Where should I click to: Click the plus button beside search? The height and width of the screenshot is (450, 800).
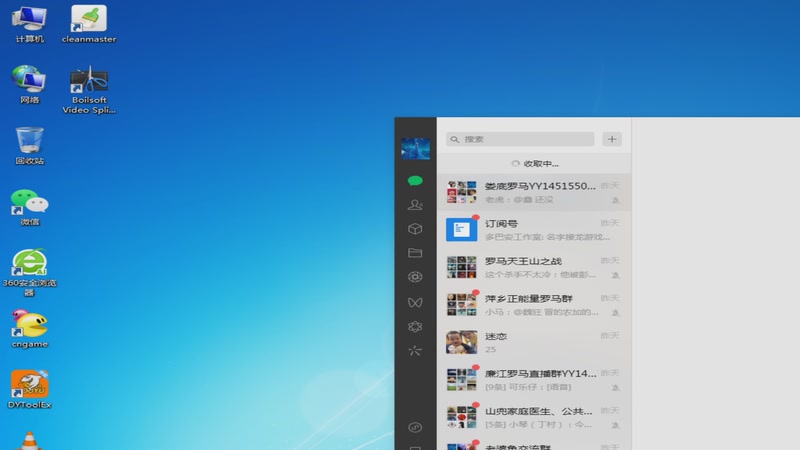(612, 139)
